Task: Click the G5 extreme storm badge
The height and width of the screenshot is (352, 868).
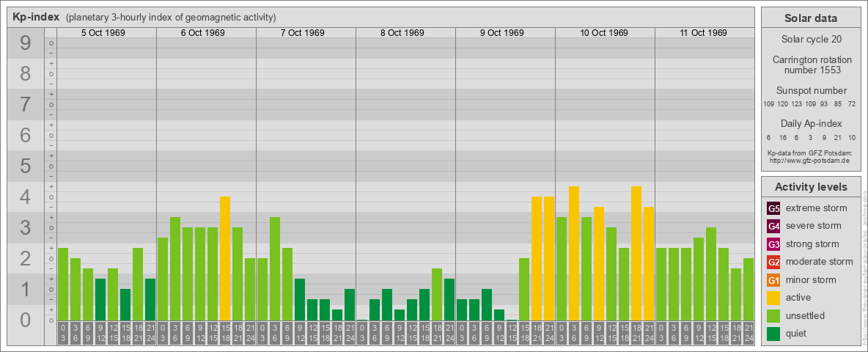Action: [x=773, y=209]
